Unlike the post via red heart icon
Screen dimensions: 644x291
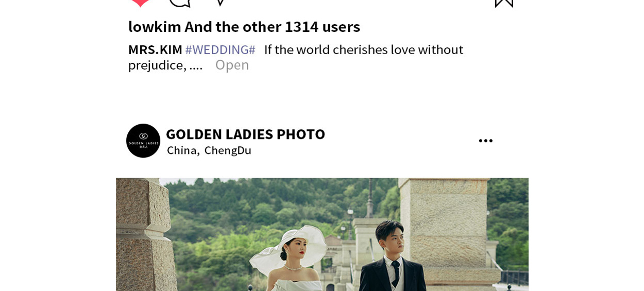pyautogui.click(x=140, y=3)
